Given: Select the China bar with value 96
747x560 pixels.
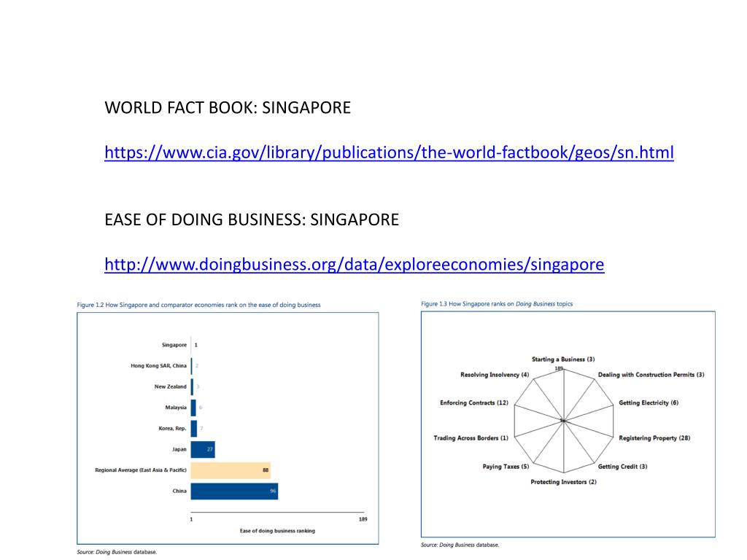Looking at the screenshot, I should 234,491.
